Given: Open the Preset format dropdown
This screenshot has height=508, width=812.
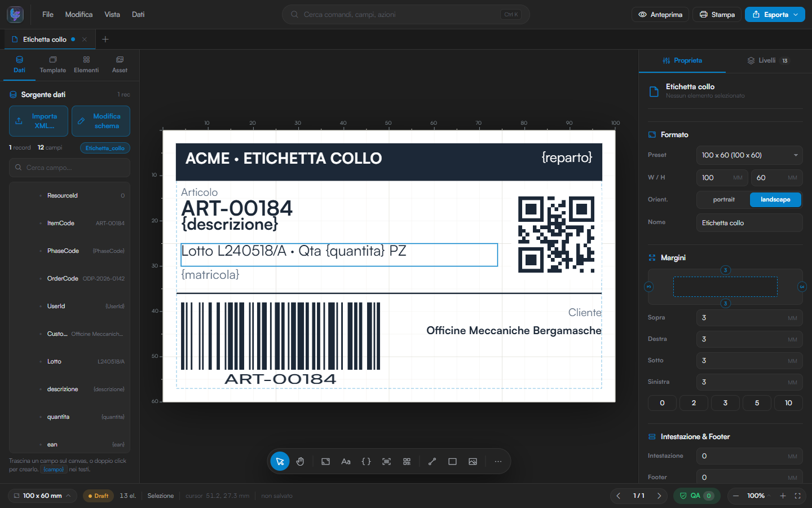Looking at the screenshot, I should [749, 155].
